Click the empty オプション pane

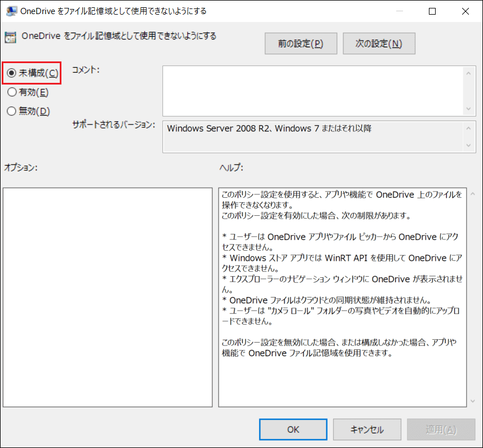coord(108,297)
